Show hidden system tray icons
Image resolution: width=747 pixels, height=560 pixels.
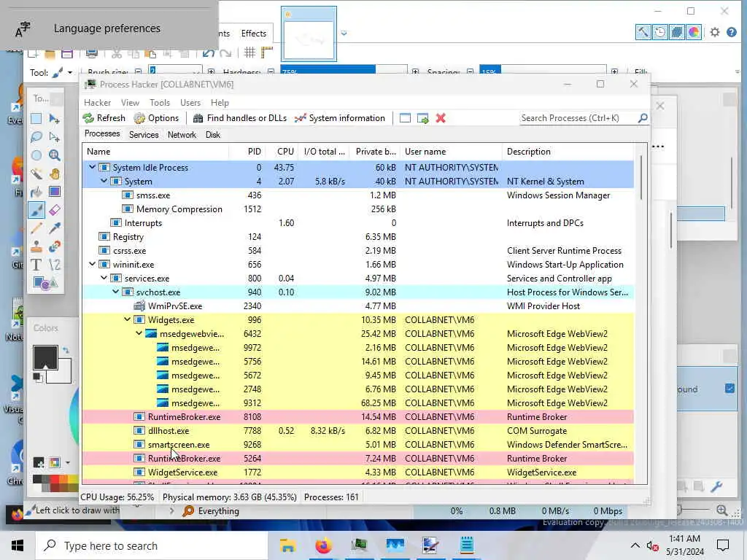pyautogui.click(x=635, y=545)
